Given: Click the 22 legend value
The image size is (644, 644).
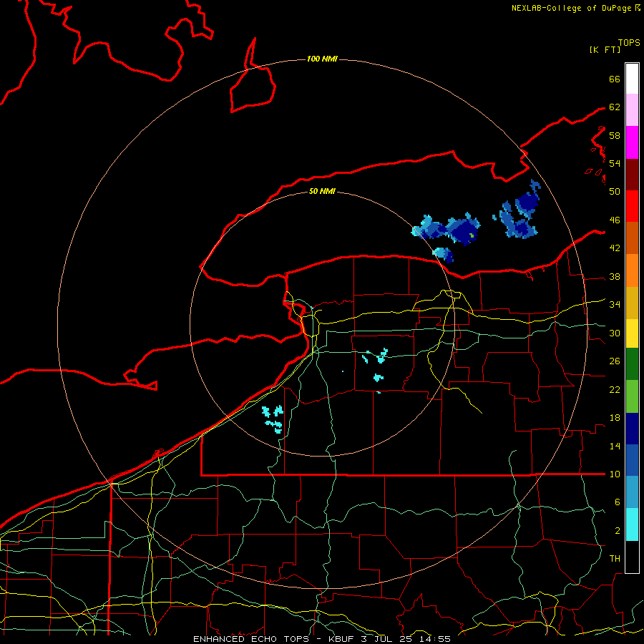Looking at the screenshot, I should pyautogui.click(x=615, y=389).
